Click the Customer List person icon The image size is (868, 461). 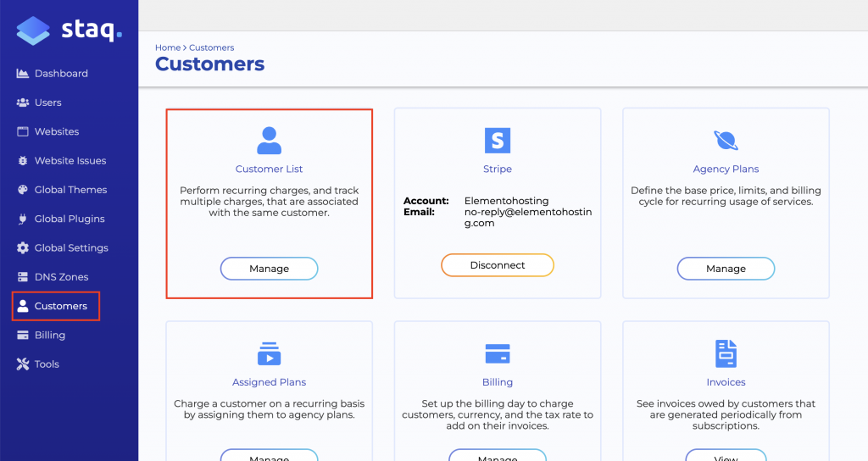coord(269,141)
